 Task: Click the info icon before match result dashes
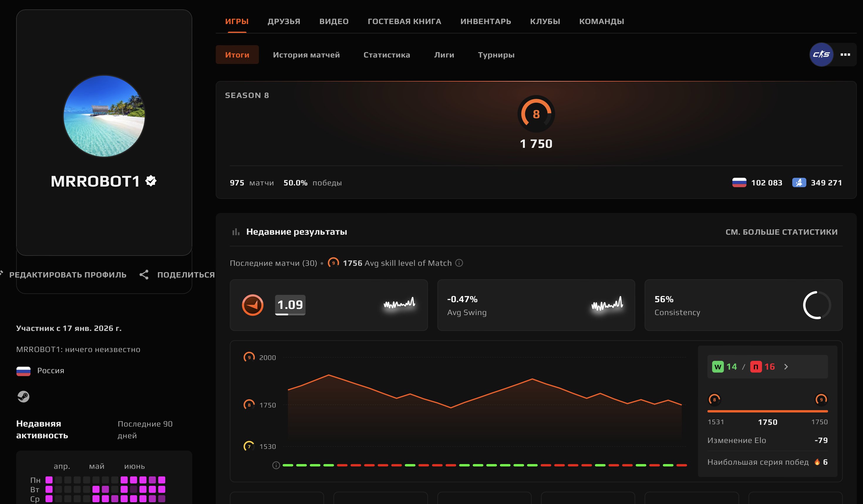point(276,465)
